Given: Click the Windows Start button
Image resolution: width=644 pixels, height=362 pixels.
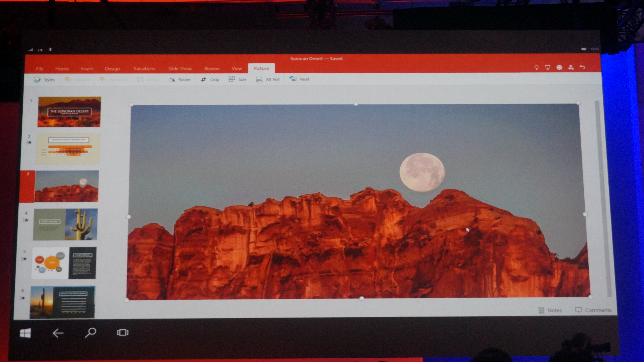Looking at the screenshot, I should coord(25,333).
